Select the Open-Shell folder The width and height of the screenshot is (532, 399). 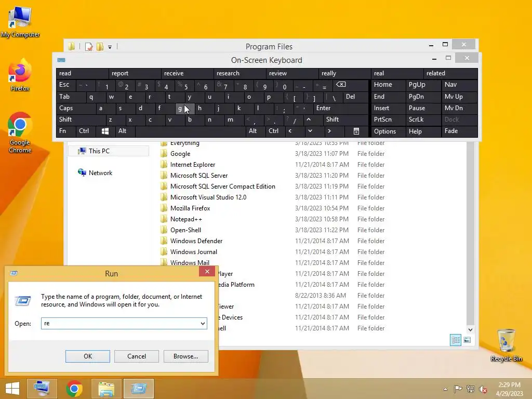(x=185, y=230)
